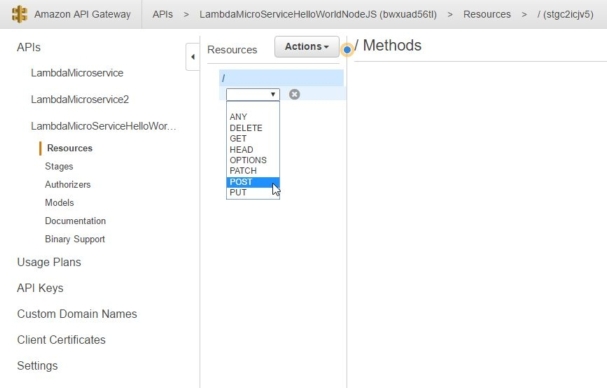Click the / Methods heading
Viewport: 607px width, 388px height.
pyautogui.click(x=388, y=45)
